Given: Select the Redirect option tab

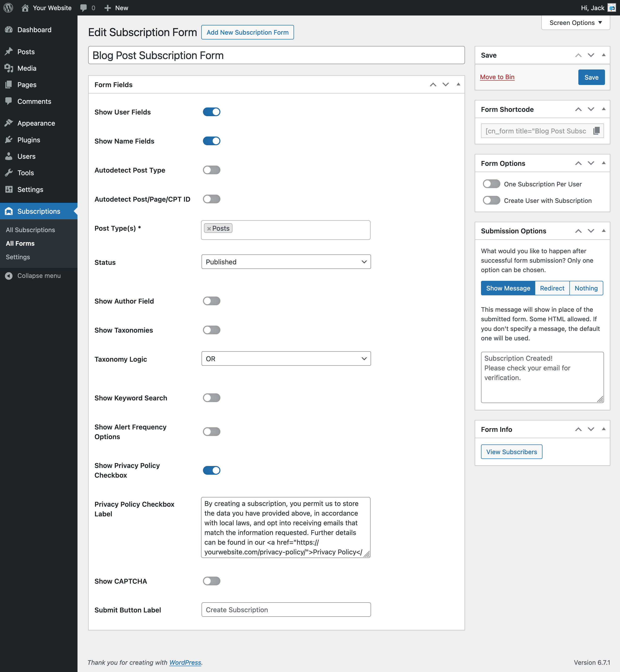Looking at the screenshot, I should tap(552, 288).
